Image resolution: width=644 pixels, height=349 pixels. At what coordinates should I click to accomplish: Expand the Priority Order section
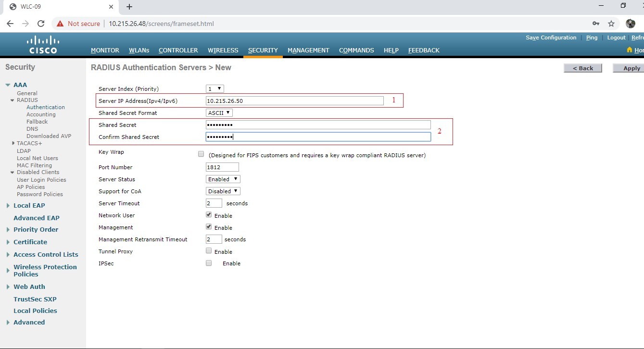(x=8, y=230)
